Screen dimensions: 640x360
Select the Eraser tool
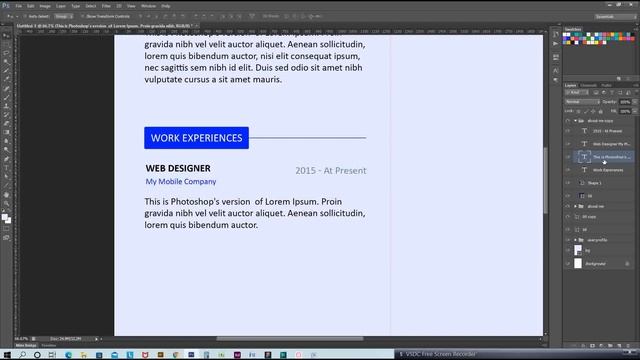point(6,123)
